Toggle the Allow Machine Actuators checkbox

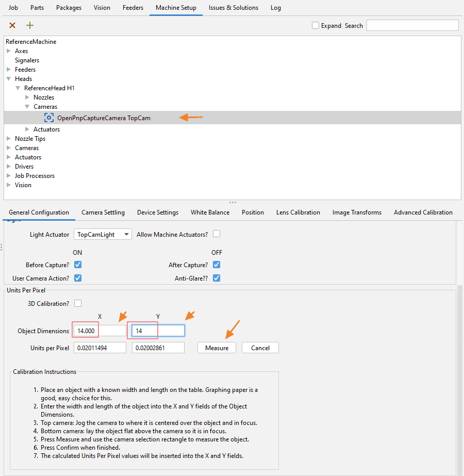click(217, 234)
